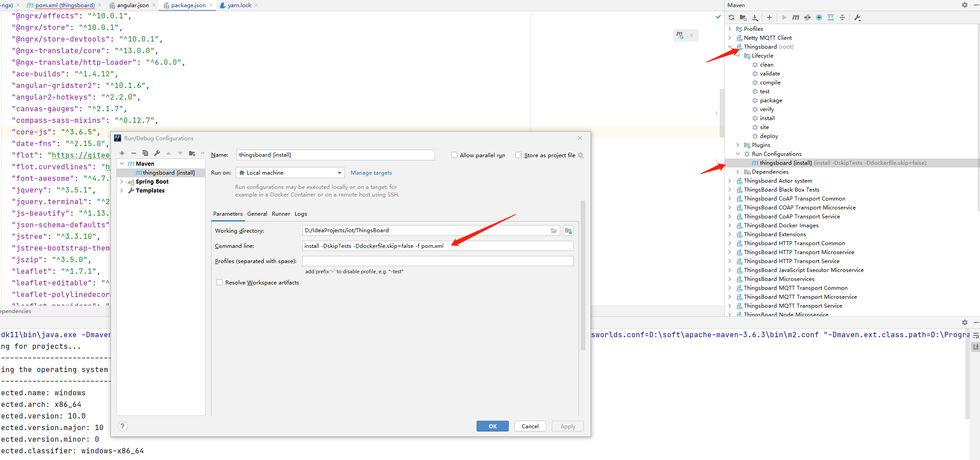Click Profiles input field
Screen dimensions: 980x460
tap(438, 261)
